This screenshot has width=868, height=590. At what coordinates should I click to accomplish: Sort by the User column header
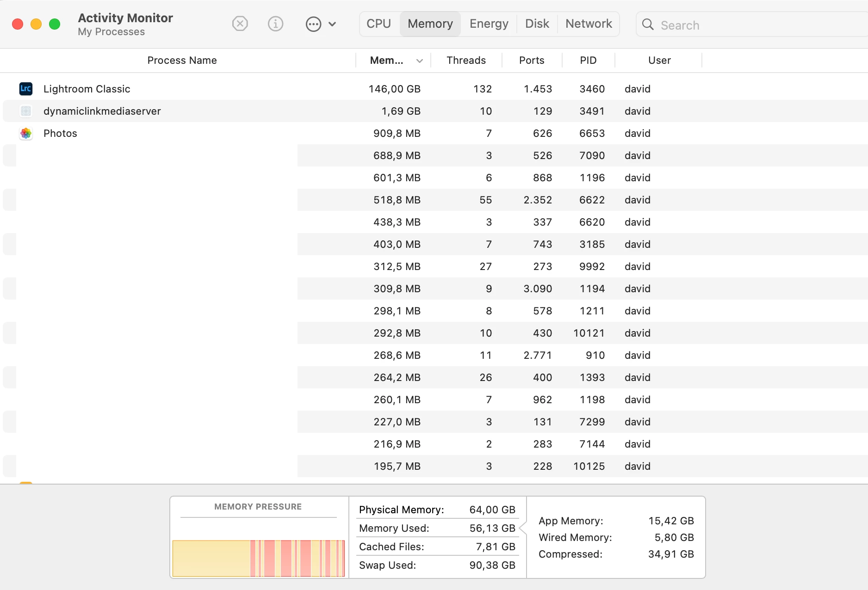pyautogui.click(x=659, y=60)
